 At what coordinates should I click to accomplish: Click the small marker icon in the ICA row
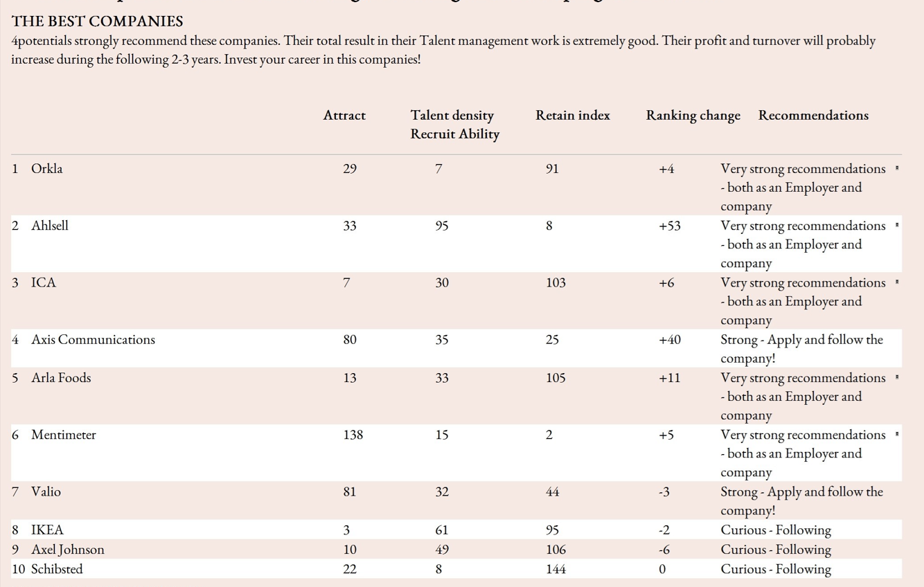pyautogui.click(x=897, y=282)
